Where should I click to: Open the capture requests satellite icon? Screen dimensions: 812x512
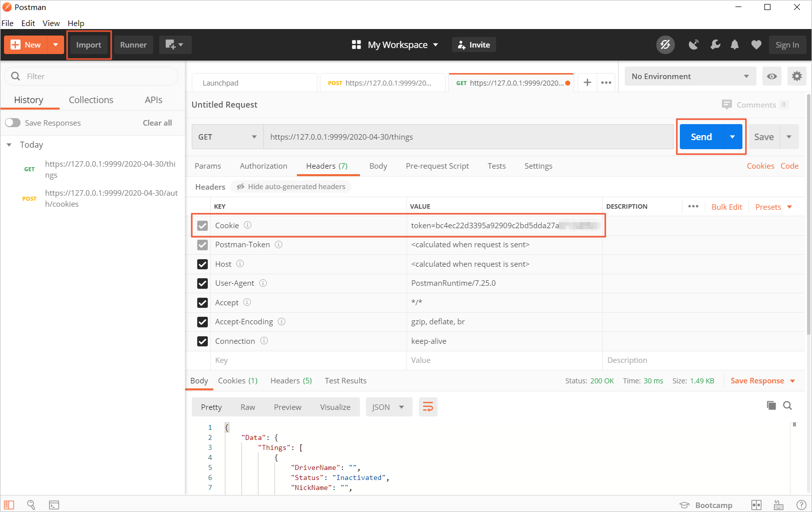click(x=693, y=45)
